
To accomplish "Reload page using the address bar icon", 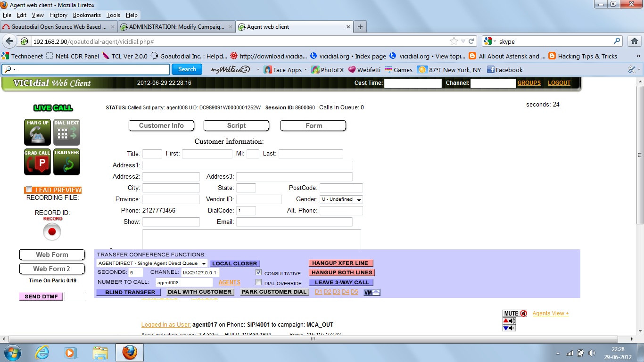I will pyautogui.click(x=471, y=41).
